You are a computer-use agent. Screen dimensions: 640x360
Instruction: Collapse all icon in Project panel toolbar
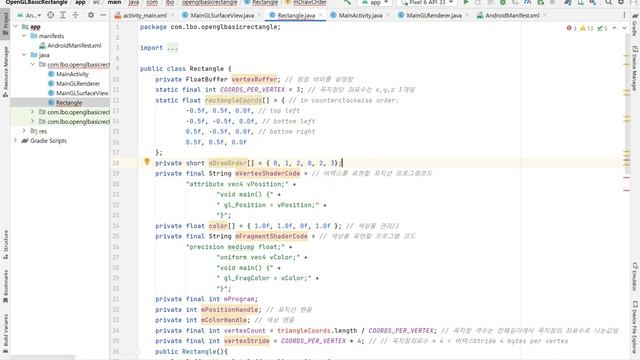pos(76,15)
